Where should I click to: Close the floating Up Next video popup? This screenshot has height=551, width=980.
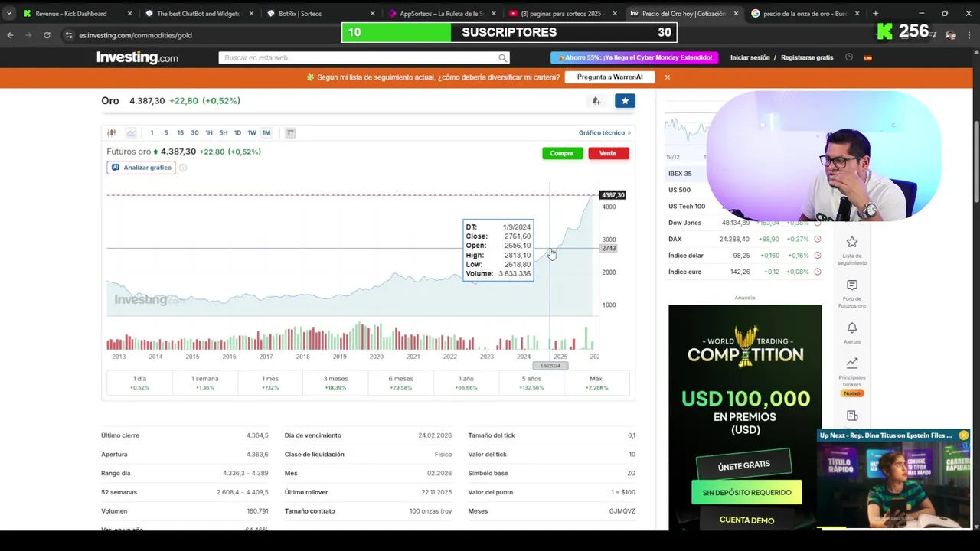(963, 435)
